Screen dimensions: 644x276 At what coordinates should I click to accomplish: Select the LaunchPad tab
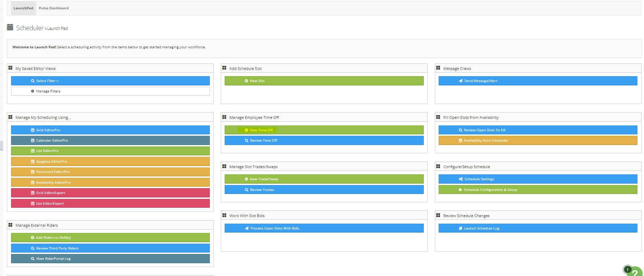click(23, 8)
